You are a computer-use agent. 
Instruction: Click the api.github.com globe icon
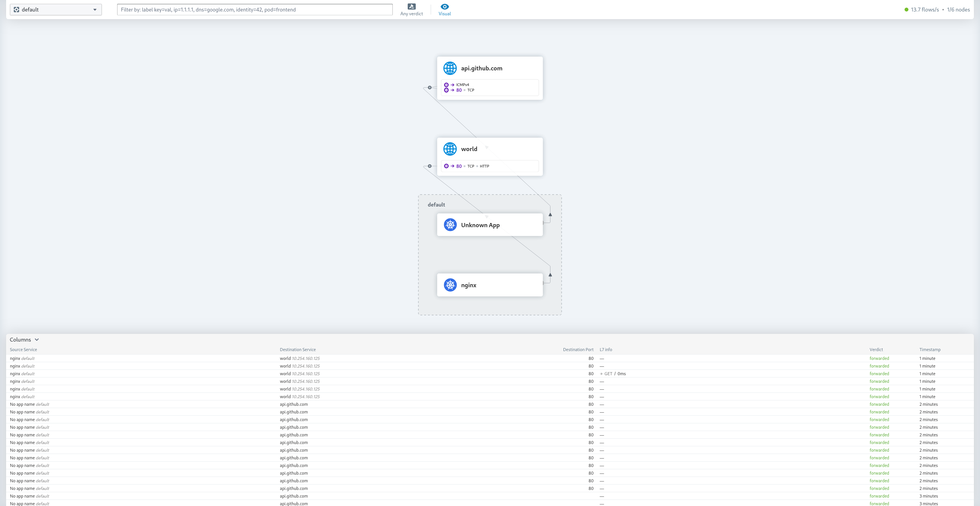pos(450,68)
